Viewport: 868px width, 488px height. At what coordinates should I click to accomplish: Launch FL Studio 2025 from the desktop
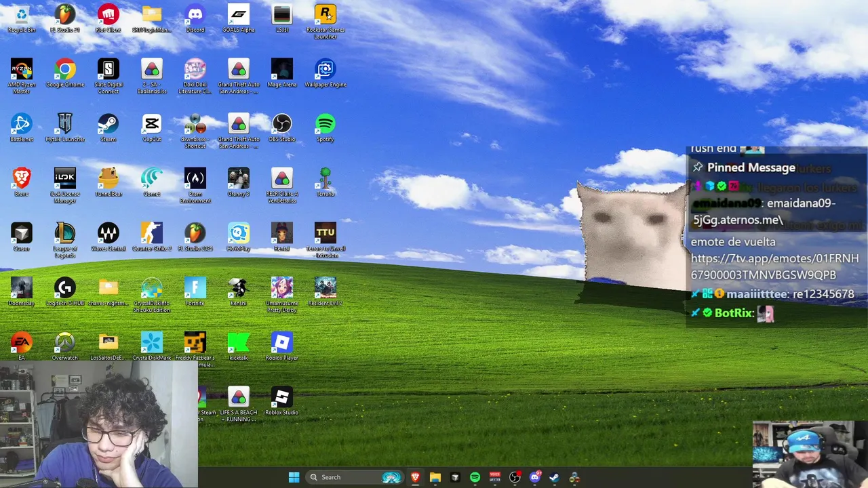pyautogui.click(x=195, y=237)
